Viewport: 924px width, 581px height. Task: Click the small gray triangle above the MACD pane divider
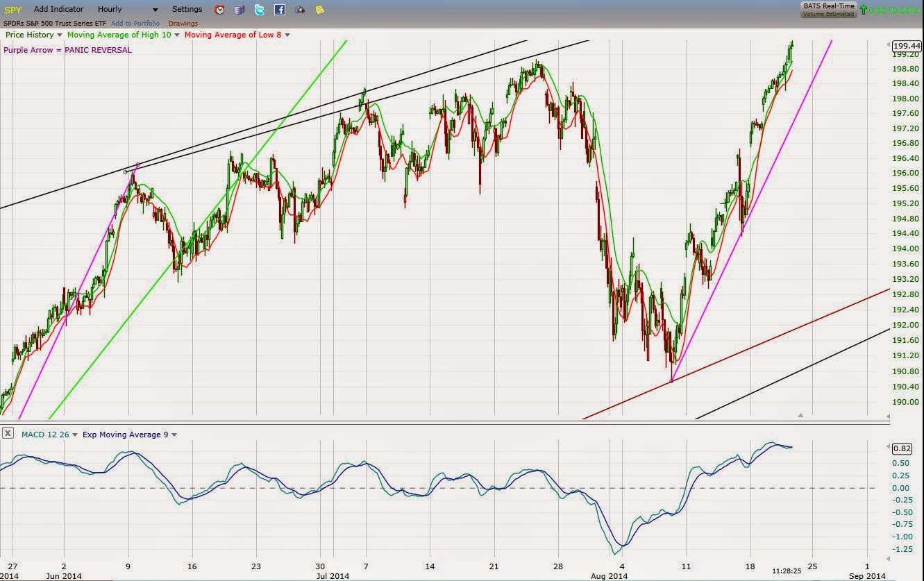coord(800,415)
